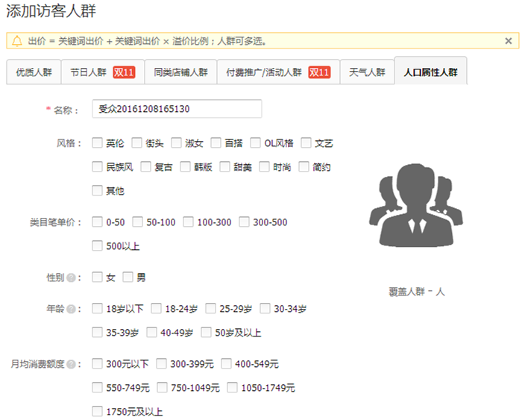
Task: Select the 天气人群 tab
Action: tap(367, 72)
